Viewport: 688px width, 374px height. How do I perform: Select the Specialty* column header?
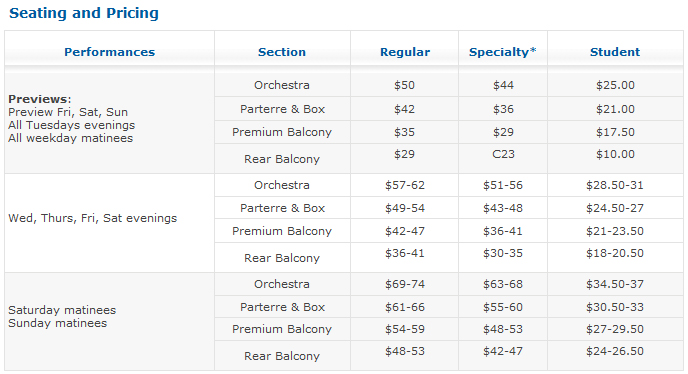[503, 52]
